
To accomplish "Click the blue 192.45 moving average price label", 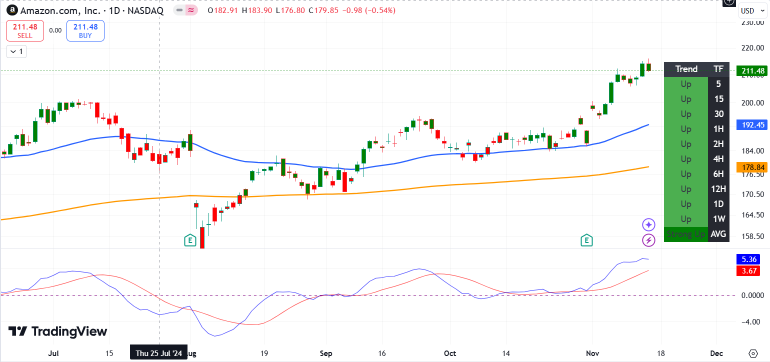I will pos(751,125).
